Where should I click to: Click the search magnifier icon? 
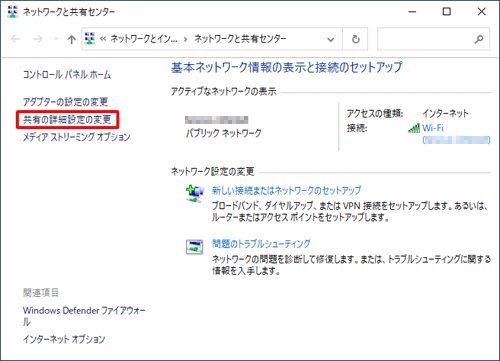pos(479,39)
